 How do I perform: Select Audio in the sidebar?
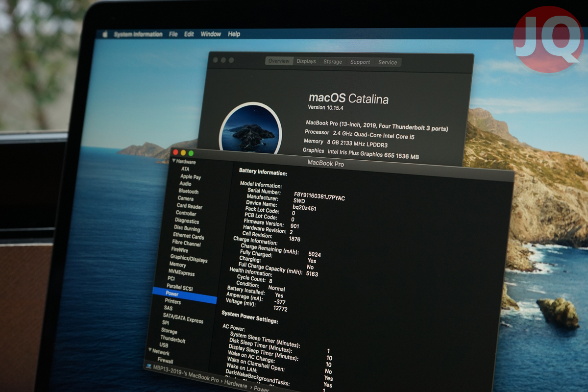(x=185, y=184)
